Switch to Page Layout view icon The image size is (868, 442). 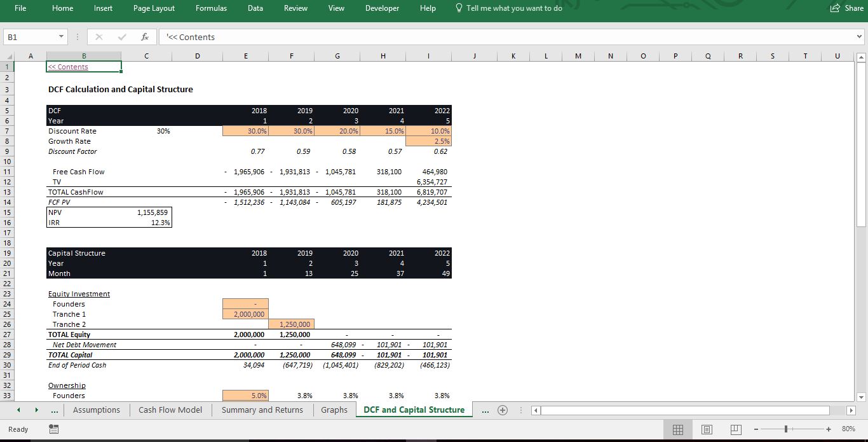click(707, 429)
